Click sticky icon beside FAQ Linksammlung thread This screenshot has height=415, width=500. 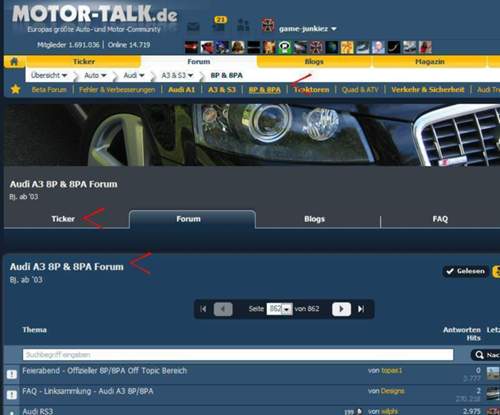click(x=12, y=395)
